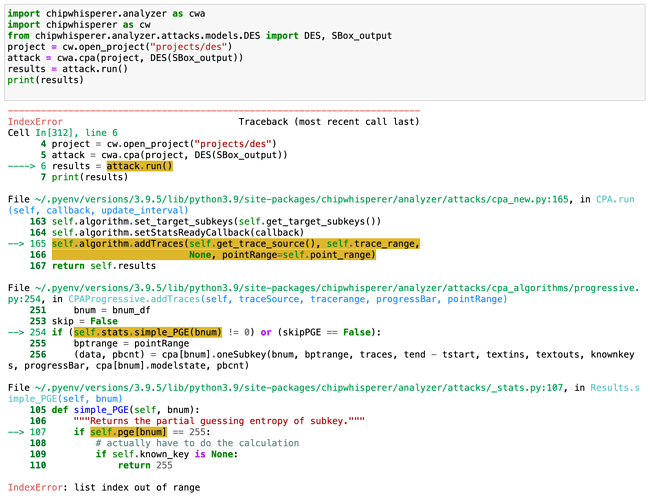Click line 255 'bptrange = pointRange'
Image resolution: width=650 pixels, height=500 pixels.
click(131, 343)
